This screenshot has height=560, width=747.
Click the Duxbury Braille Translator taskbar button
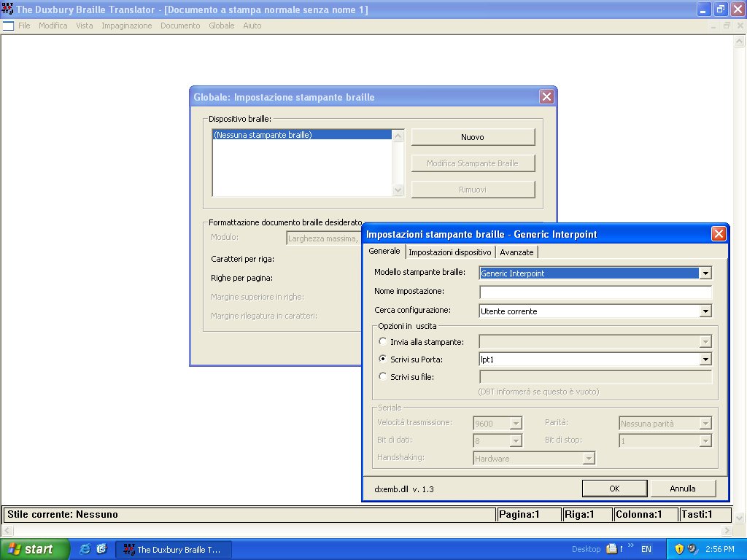[x=174, y=550]
